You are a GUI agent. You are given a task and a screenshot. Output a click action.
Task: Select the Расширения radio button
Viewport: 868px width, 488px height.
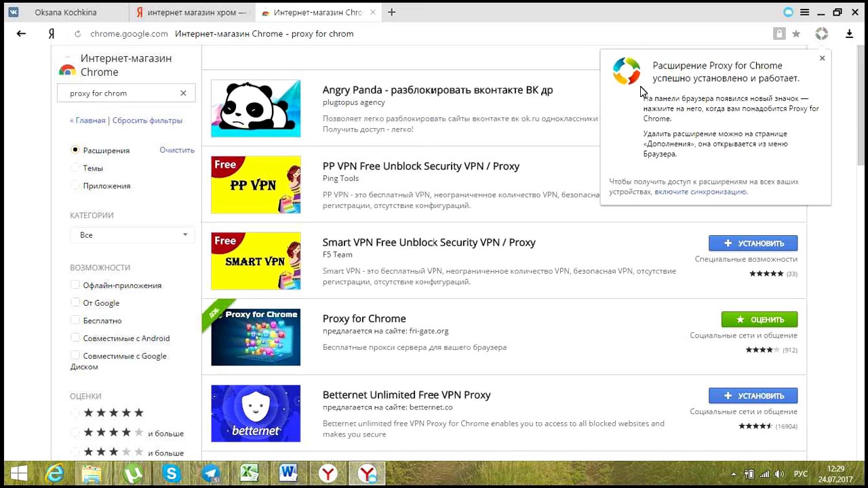pos(75,150)
